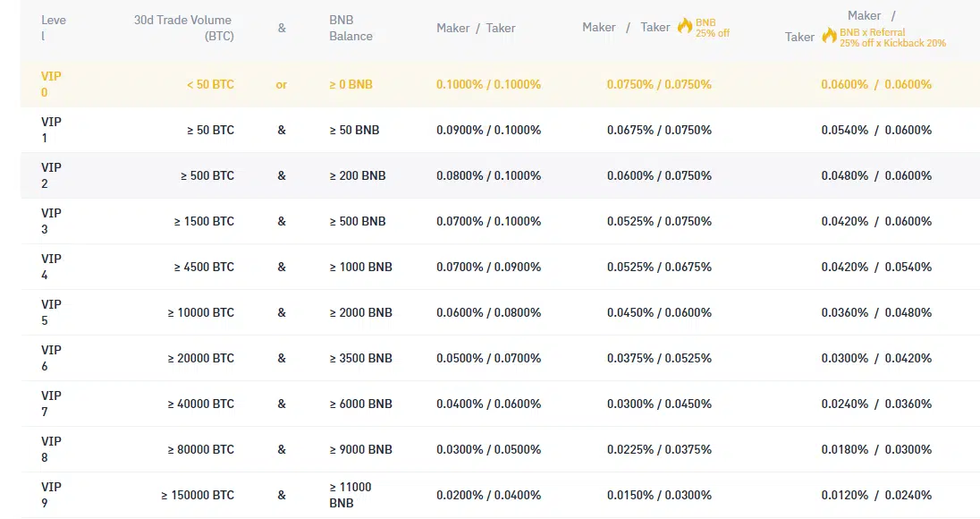Select the VIP 2 level label
This screenshot has width=980, height=519.
pos(51,175)
